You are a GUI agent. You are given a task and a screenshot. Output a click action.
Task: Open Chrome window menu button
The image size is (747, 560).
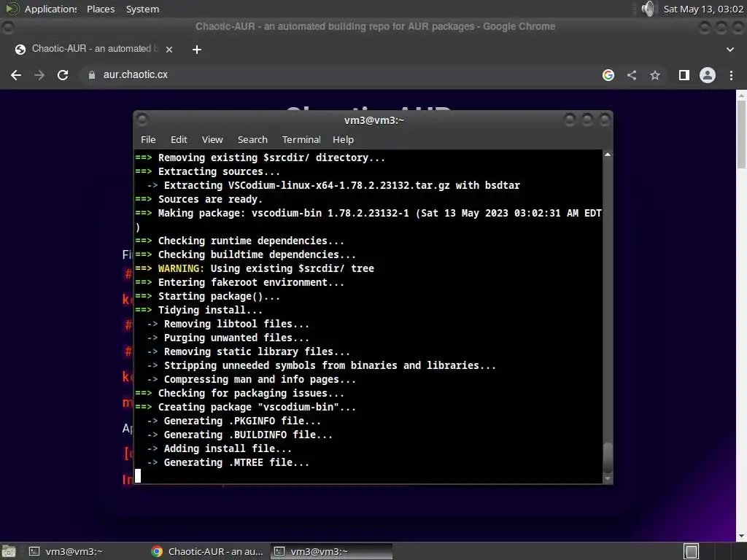[x=7, y=28]
